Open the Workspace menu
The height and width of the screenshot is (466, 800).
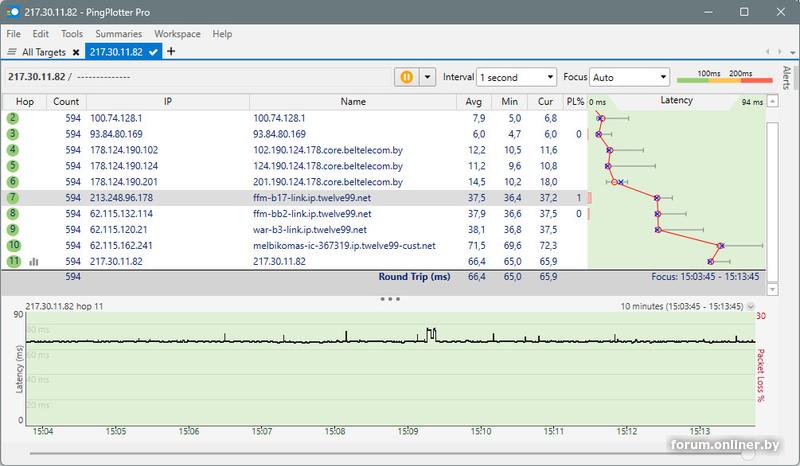tap(177, 34)
